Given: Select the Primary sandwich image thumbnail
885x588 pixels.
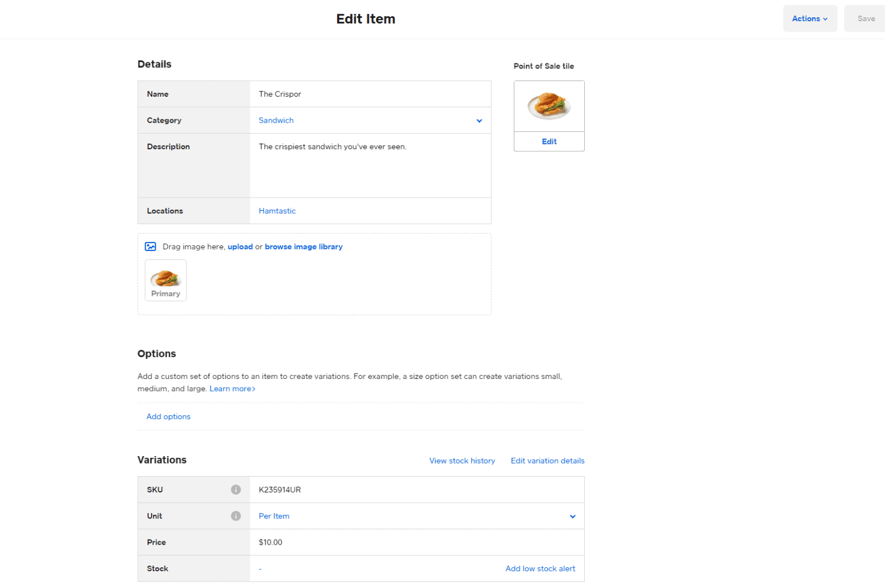Looking at the screenshot, I should pyautogui.click(x=165, y=280).
